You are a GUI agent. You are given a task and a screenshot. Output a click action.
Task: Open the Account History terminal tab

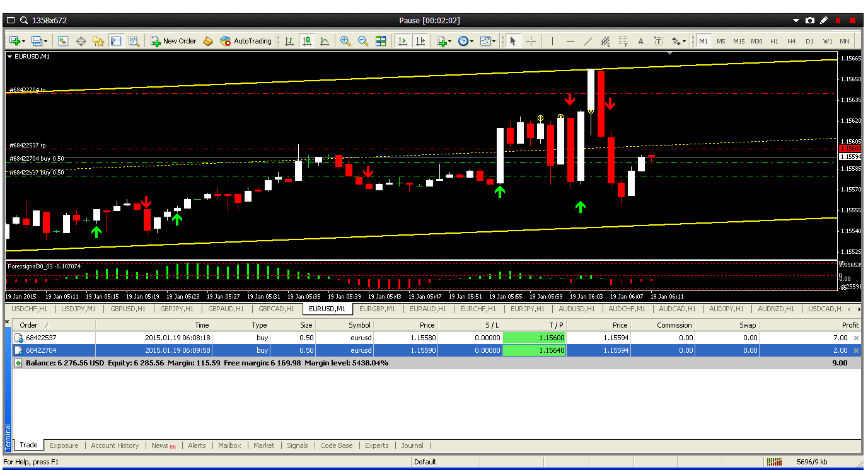click(115, 445)
